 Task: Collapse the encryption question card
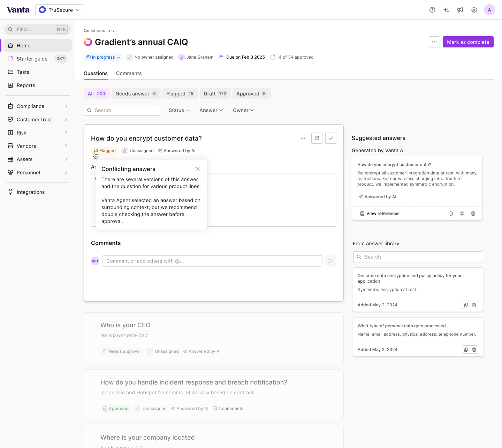(317, 138)
